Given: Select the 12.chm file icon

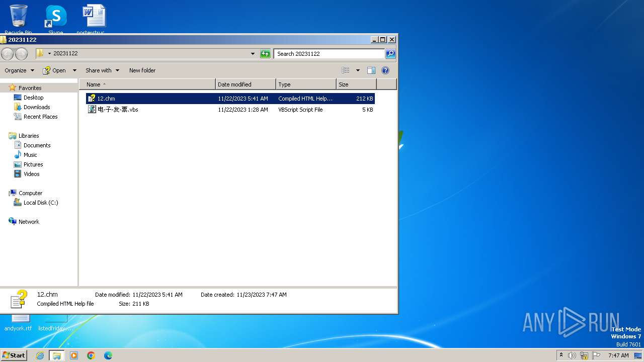Looking at the screenshot, I should (92, 99).
